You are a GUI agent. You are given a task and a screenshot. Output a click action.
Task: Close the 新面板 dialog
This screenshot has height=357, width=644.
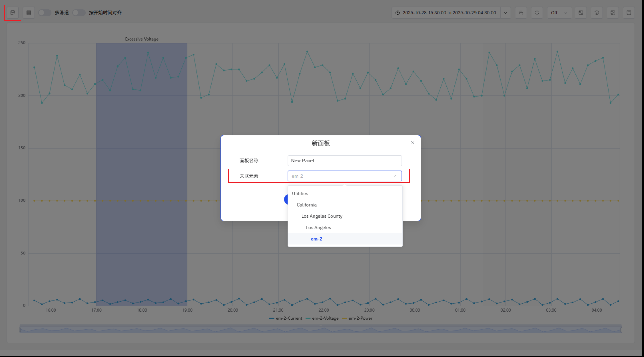pyautogui.click(x=412, y=143)
